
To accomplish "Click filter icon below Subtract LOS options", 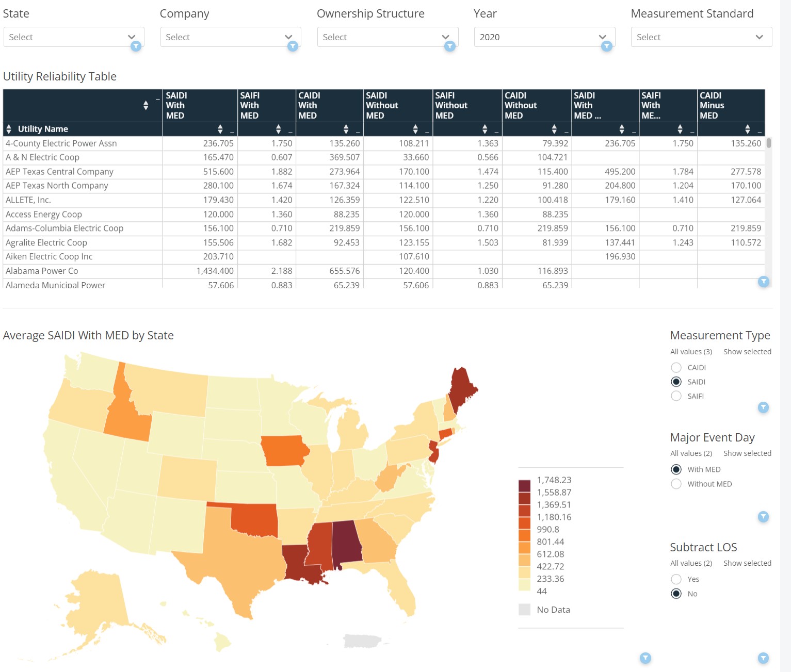I will [763, 658].
